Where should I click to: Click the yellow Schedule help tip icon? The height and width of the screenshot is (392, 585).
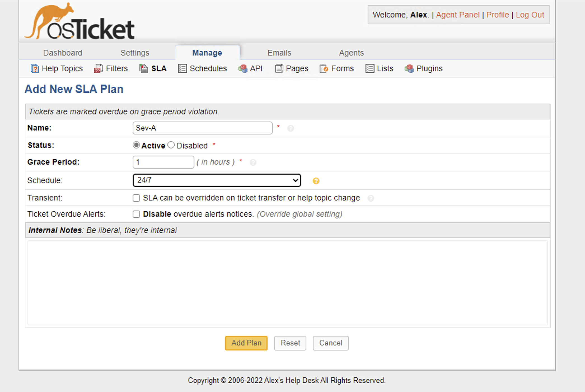click(x=316, y=181)
